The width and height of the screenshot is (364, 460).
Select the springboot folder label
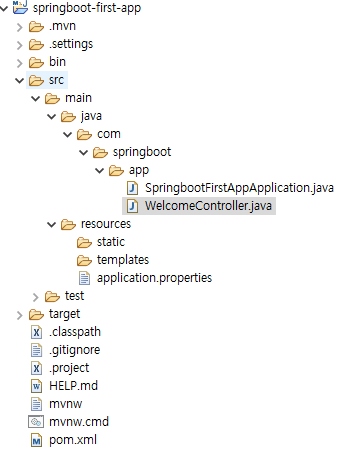[x=142, y=152]
